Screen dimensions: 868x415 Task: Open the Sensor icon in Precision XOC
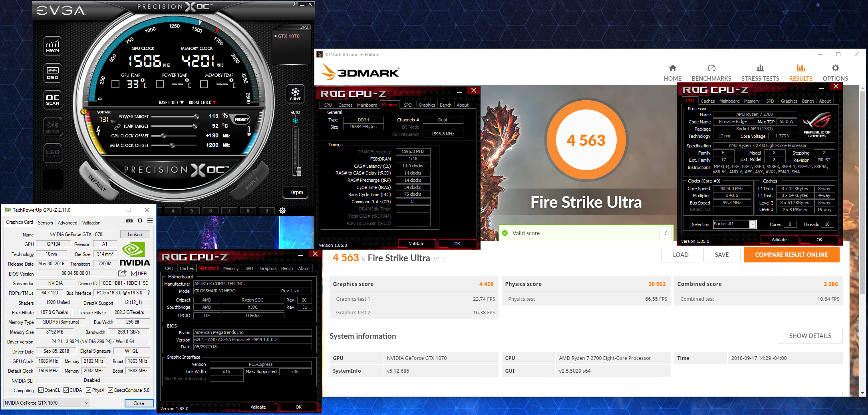53,126
